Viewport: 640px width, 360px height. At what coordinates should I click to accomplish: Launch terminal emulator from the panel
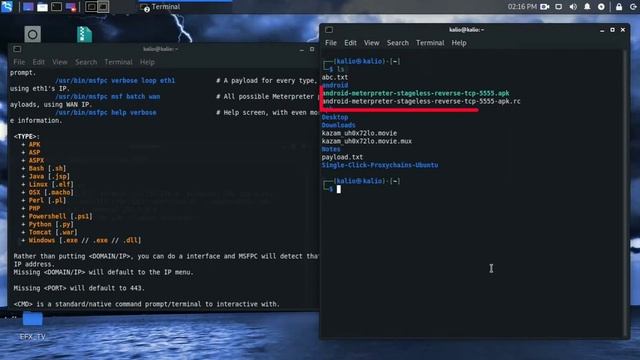[x=57, y=7]
